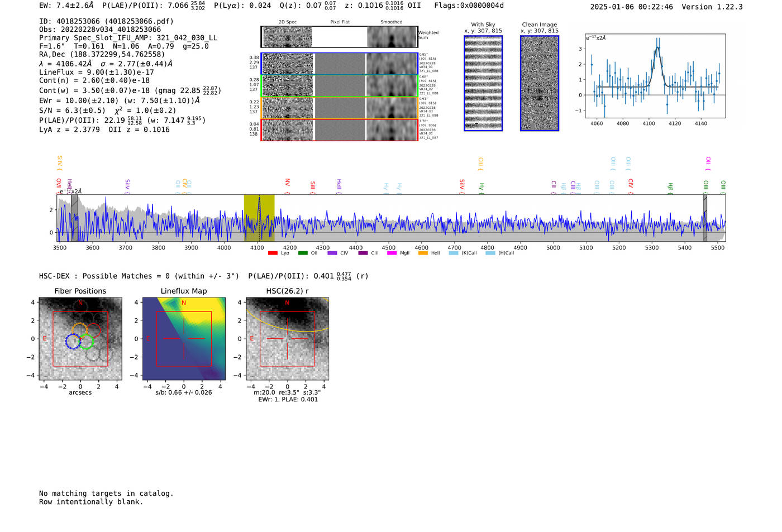Click the magenta OII line marker

tap(708, 164)
